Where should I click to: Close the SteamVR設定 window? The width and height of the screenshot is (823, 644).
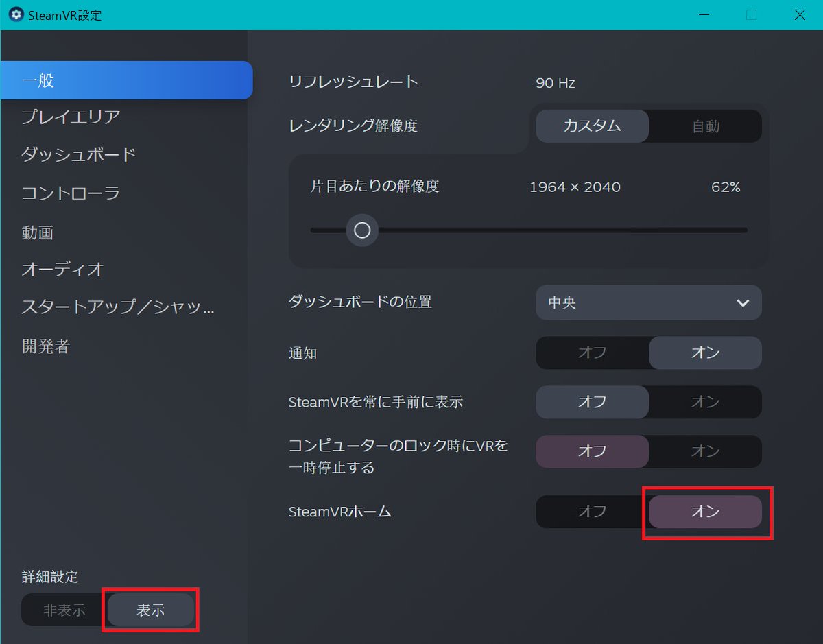click(x=799, y=14)
